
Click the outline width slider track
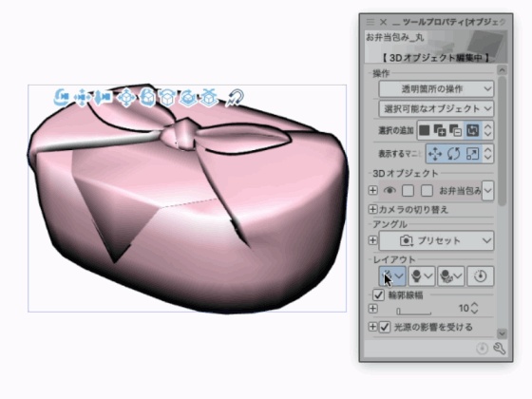414,312
